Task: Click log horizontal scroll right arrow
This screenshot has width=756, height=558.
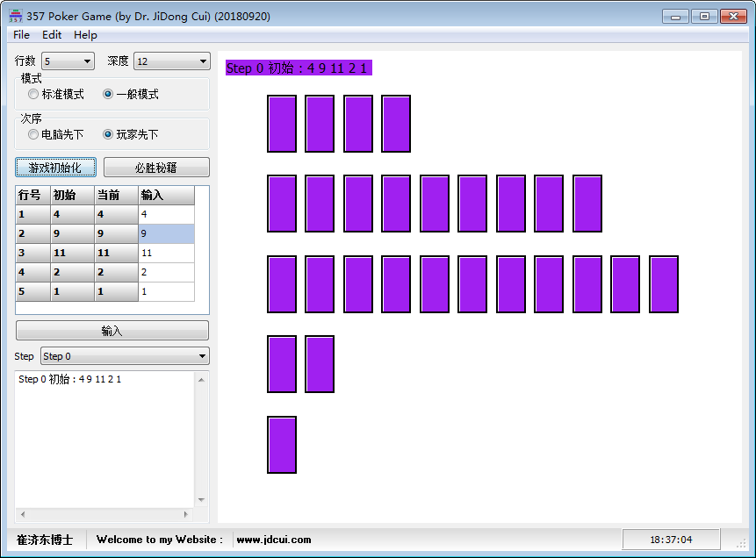Action: coord(186,514)
